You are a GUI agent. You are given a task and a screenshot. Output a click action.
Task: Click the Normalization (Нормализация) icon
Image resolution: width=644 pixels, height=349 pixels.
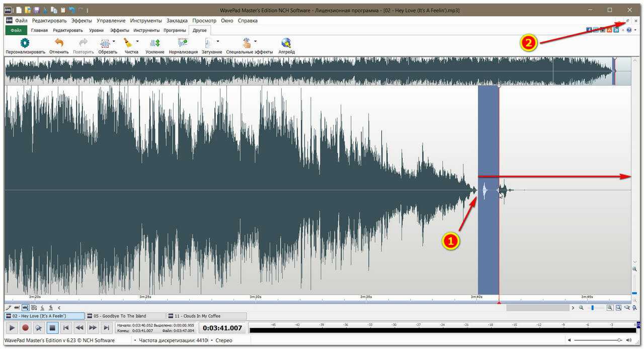click(183, 43)
